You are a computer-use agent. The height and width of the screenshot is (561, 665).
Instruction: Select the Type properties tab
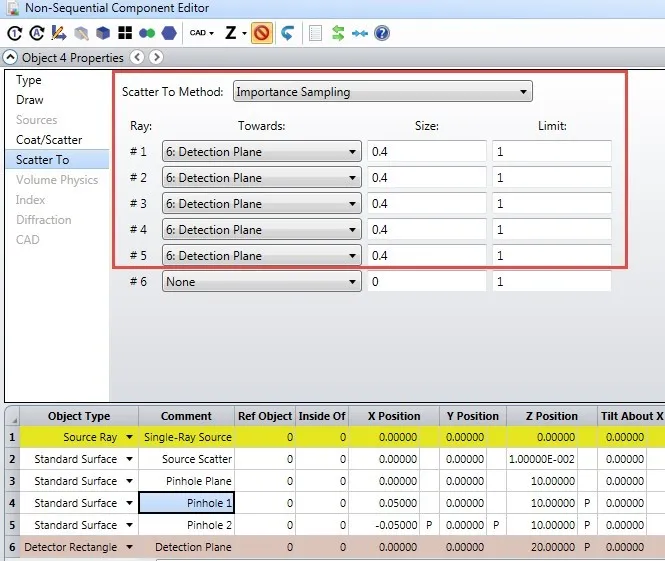click(29, 80)
